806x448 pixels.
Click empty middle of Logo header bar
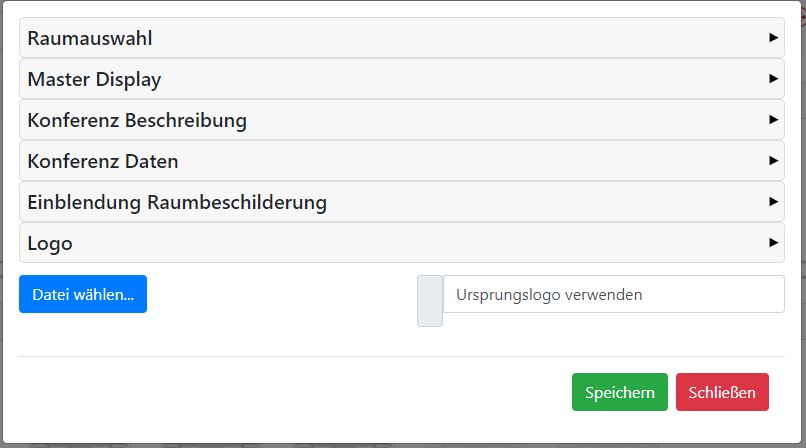[x=420, y=243]
